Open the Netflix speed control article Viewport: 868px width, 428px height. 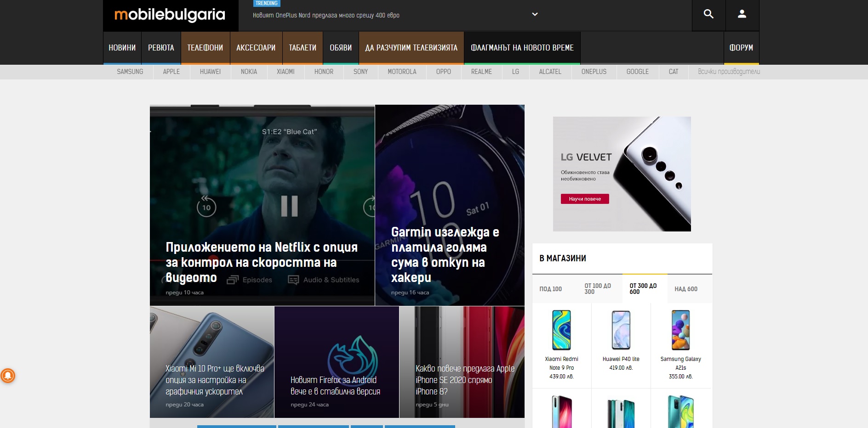262,205
